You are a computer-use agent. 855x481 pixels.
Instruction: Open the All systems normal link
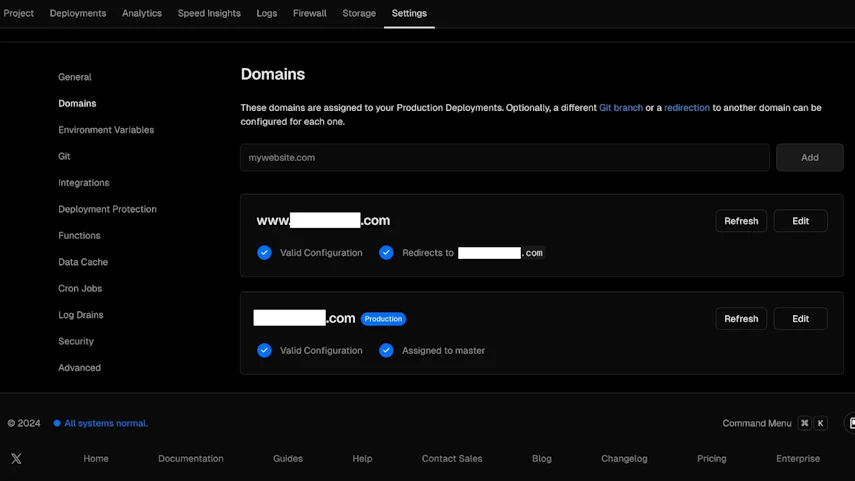click(106, 423)
